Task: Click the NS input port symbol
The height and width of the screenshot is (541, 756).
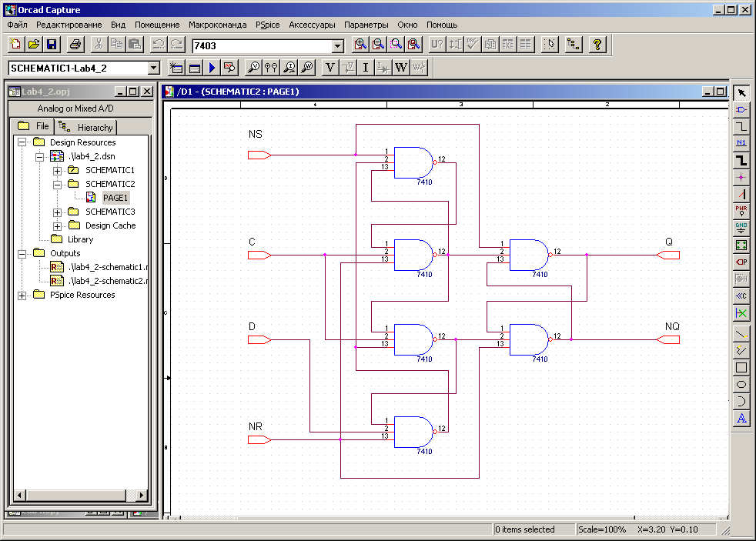Action: [x=259, y=155]
